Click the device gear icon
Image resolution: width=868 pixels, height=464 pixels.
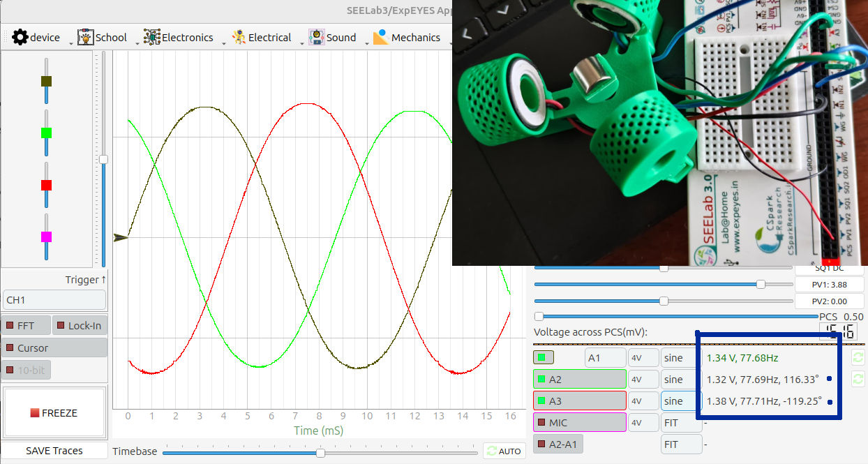pyautogui.click(x=20, y=37)
